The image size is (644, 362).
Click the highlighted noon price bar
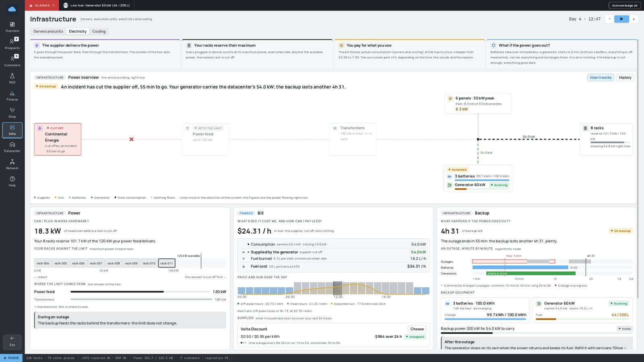point(337,288)
